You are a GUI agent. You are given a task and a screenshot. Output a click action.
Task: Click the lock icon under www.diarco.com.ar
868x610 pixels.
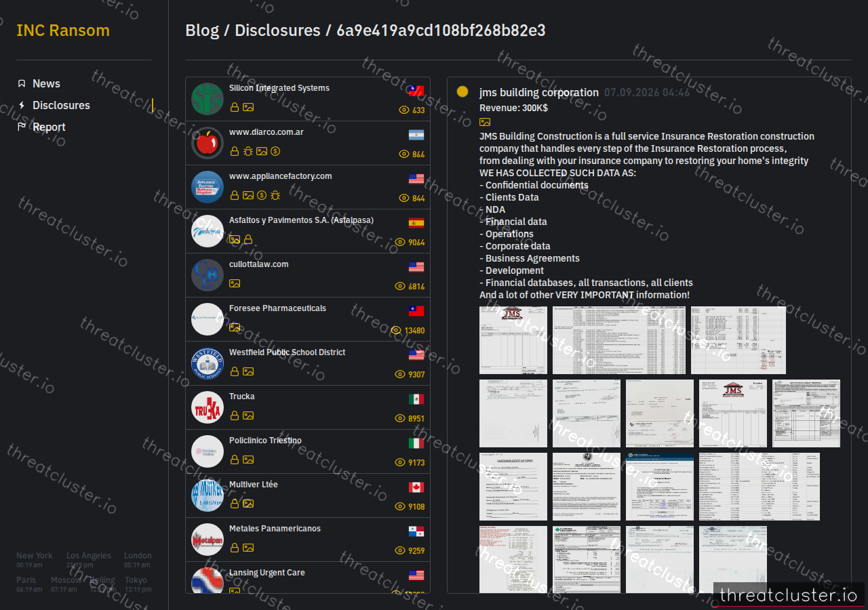click(x=234, y=151)
